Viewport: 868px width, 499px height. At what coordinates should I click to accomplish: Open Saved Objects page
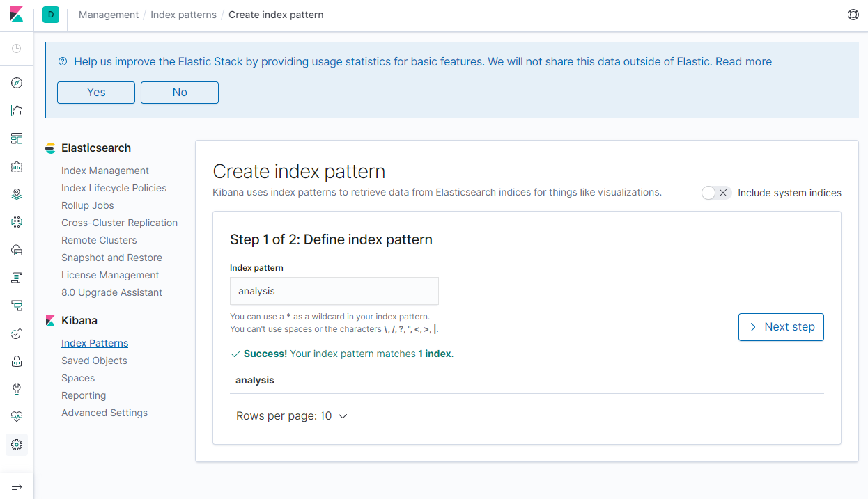94,361
